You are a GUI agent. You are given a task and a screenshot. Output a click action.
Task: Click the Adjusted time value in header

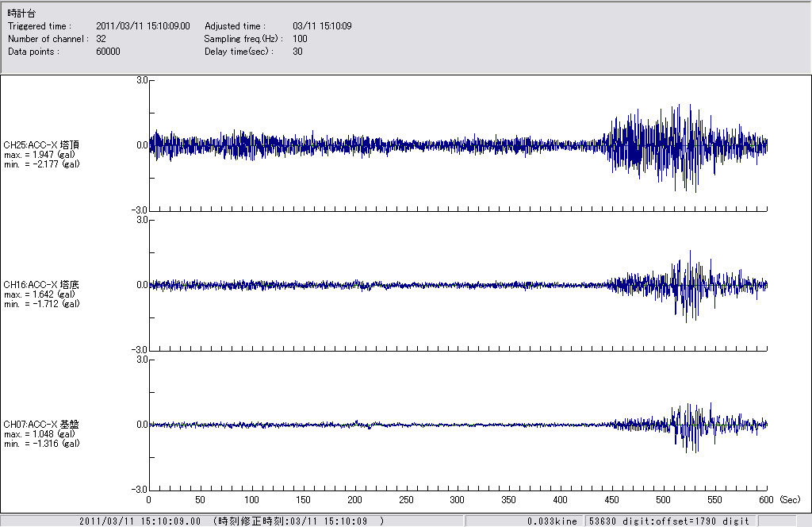(x=322, y=26)
